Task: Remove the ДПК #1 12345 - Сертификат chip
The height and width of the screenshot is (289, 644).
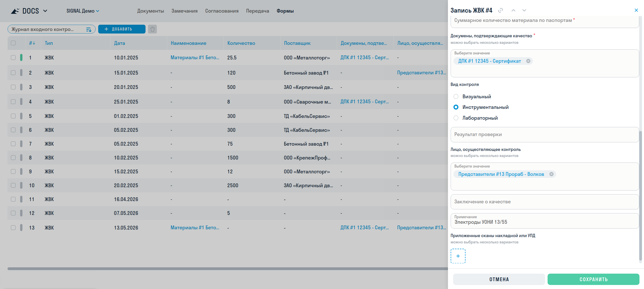Action: click(528, 61)
